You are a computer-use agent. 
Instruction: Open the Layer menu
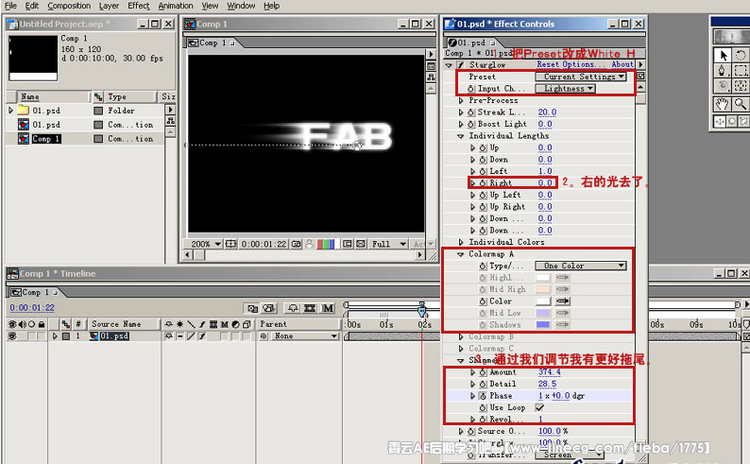109,6
